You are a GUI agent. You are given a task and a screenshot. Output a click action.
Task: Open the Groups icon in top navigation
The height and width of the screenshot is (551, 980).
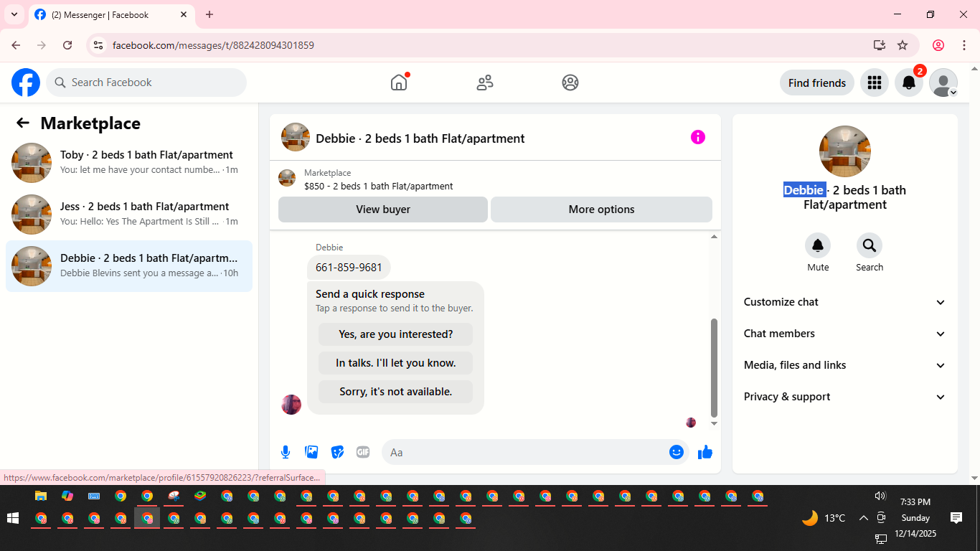570,83
